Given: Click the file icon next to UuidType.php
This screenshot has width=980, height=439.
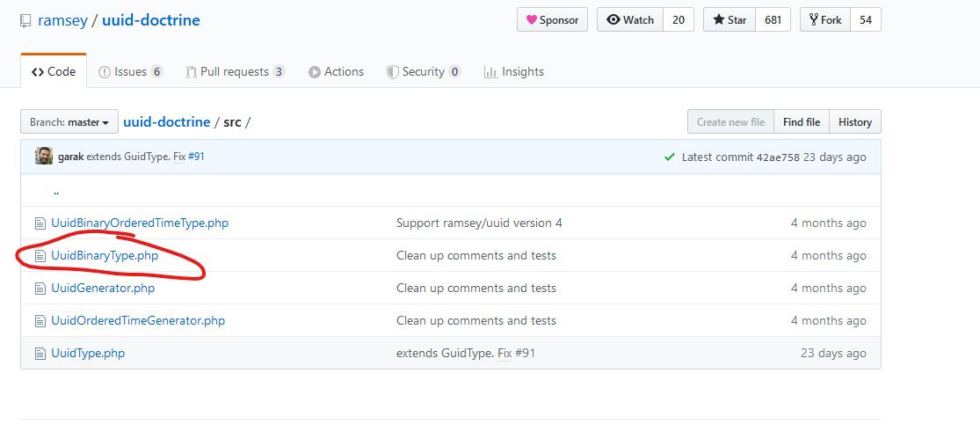Looking at the screenshot, I should (40, 354).
